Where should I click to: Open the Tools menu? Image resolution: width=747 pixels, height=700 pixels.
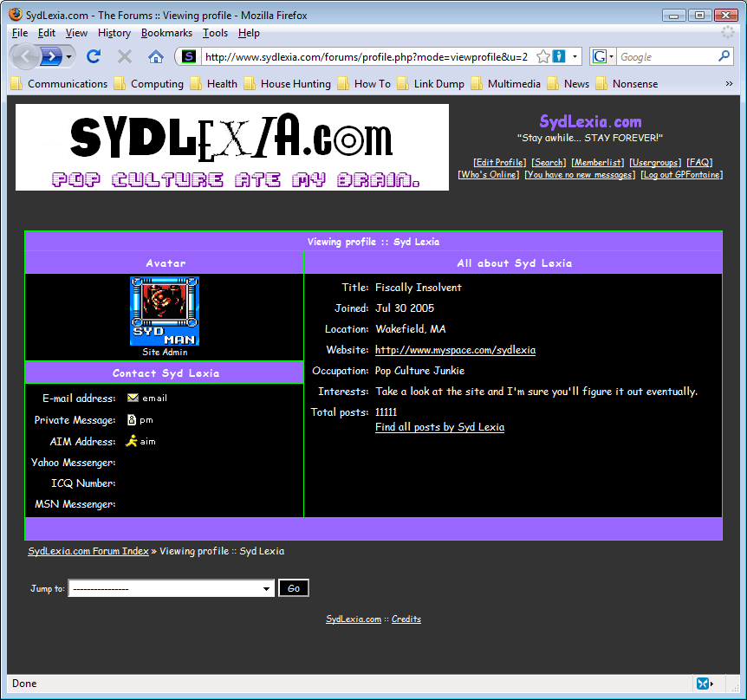(x=215, y=33)
